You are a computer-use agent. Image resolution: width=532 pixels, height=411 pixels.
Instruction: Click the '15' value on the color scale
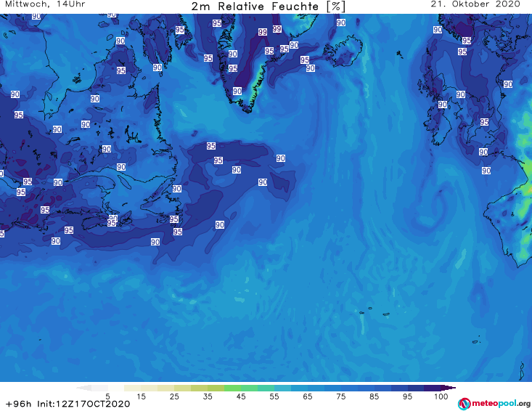[141, 396]
